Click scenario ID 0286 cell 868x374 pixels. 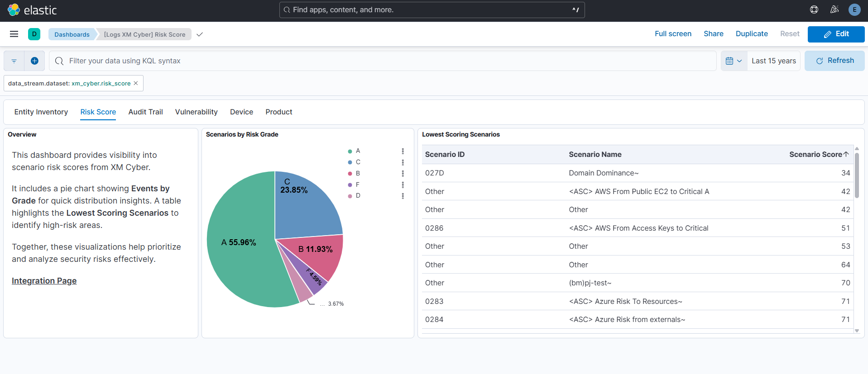434,228
